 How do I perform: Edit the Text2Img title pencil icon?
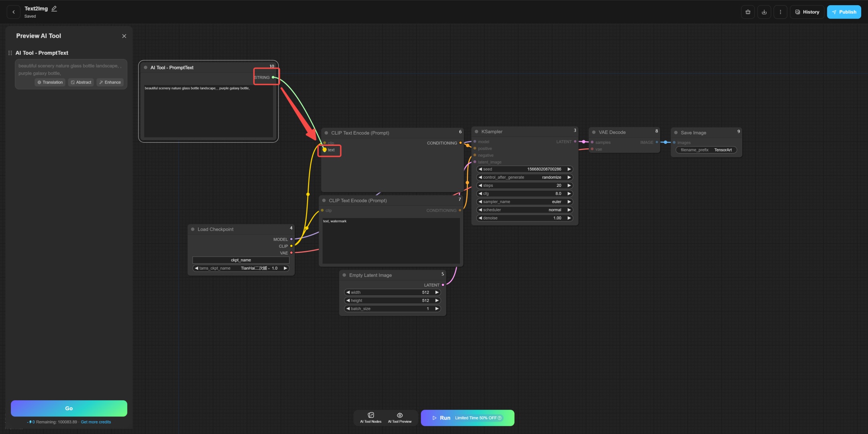(54, 8)
